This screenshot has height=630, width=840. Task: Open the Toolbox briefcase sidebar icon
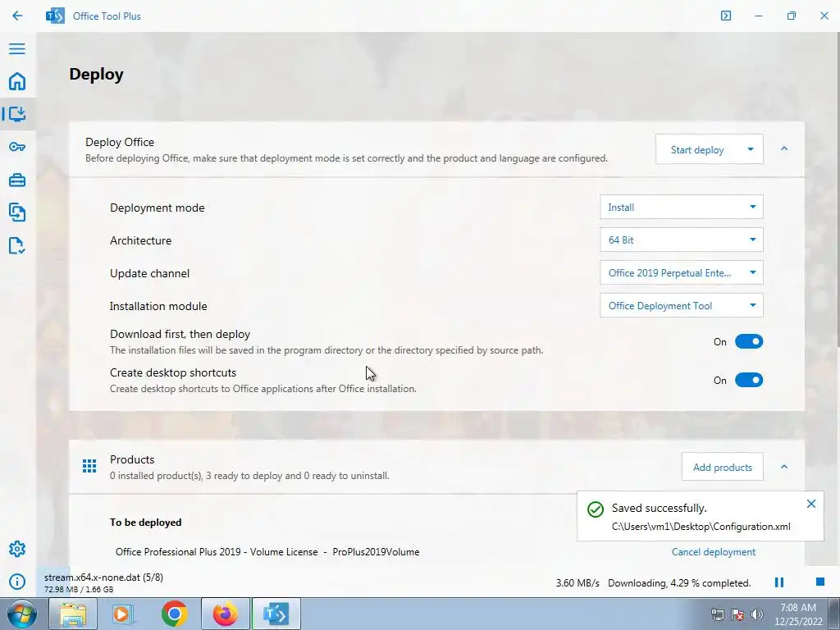point(17,180)
